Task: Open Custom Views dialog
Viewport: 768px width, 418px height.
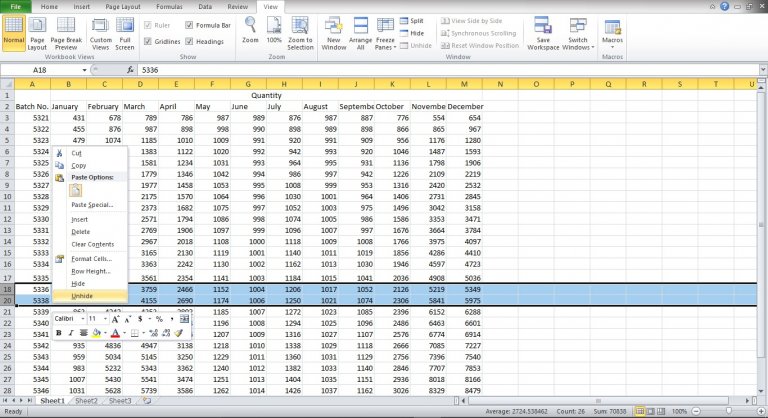Action: 100,33
